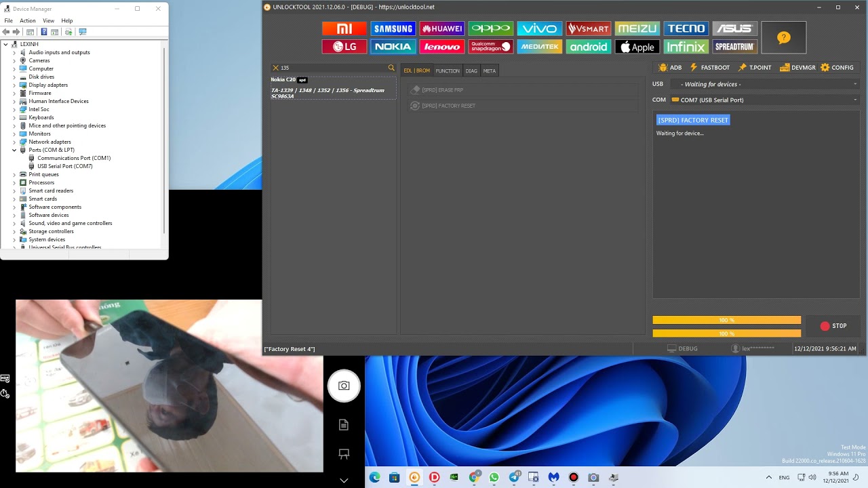Select the Meizu brand logo
Image resolution: width=868 pixels, height=488 pixels.
click(x=637, y=28)
